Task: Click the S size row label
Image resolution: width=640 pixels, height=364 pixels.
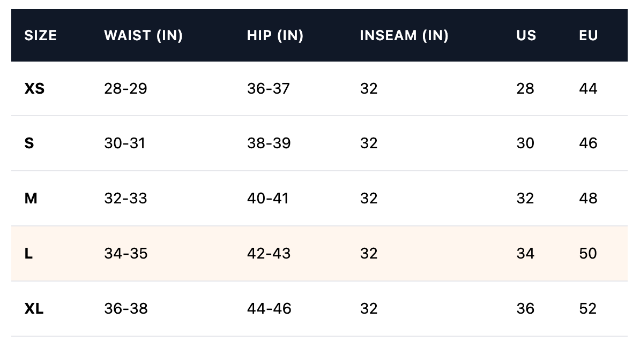Action: click(29, 143)
